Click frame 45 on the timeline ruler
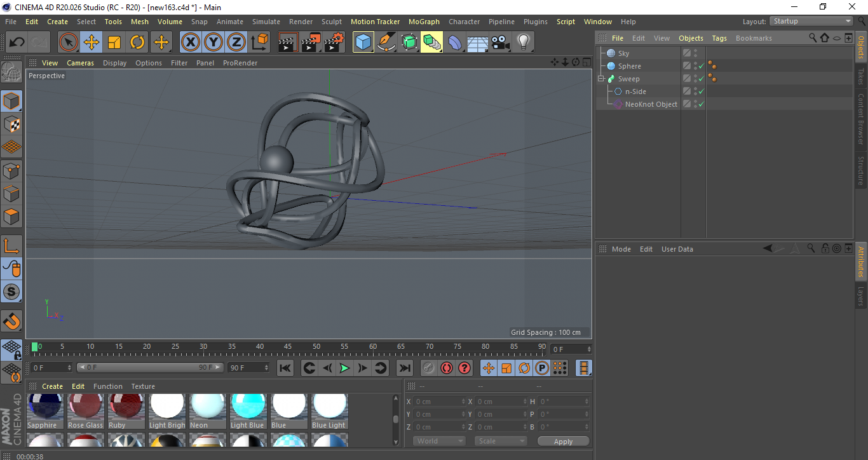 tap(288, 348)
